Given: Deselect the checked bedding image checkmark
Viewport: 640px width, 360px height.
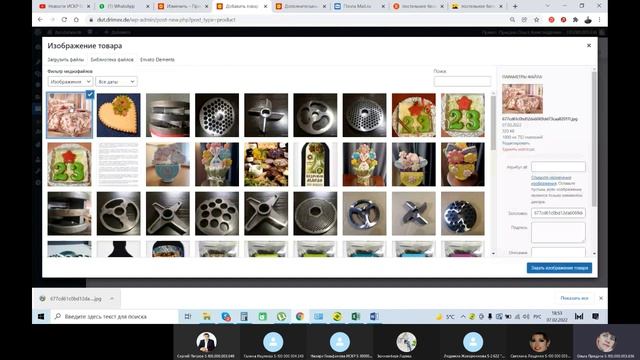Looking at the screenshot, I should click(x=90, y=94).
